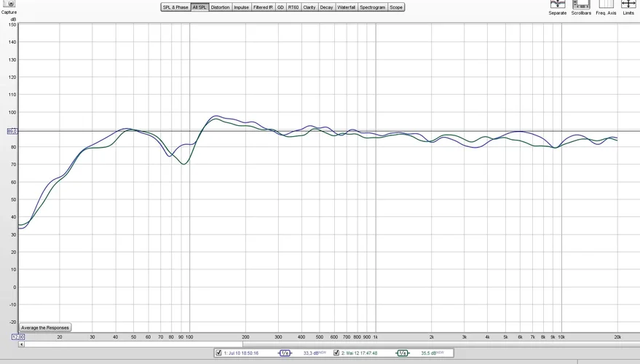The image size is (640, 364).
Task: Click the 35,5 dB value
Action: pyautogui.click(x=429, y=353)
